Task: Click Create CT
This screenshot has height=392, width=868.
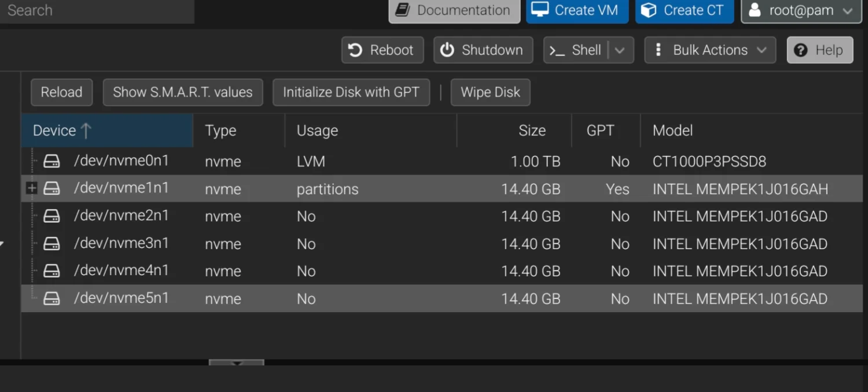Action: coord(684,10)
